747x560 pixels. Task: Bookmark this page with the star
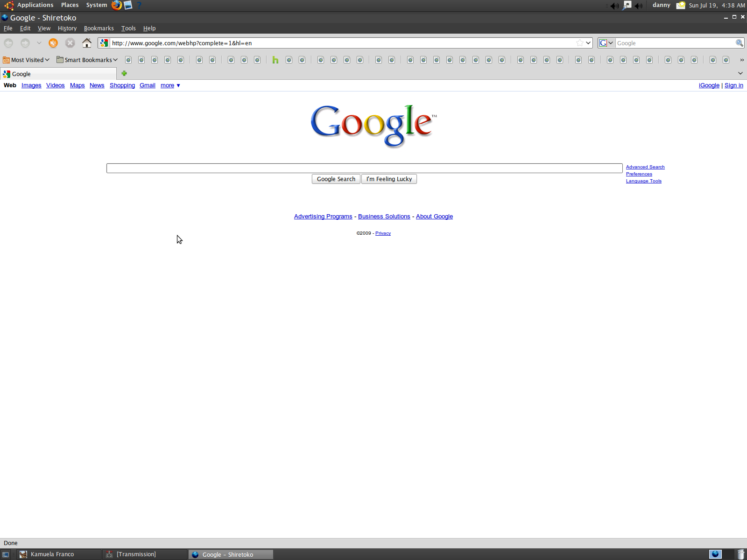click(579, 43)
